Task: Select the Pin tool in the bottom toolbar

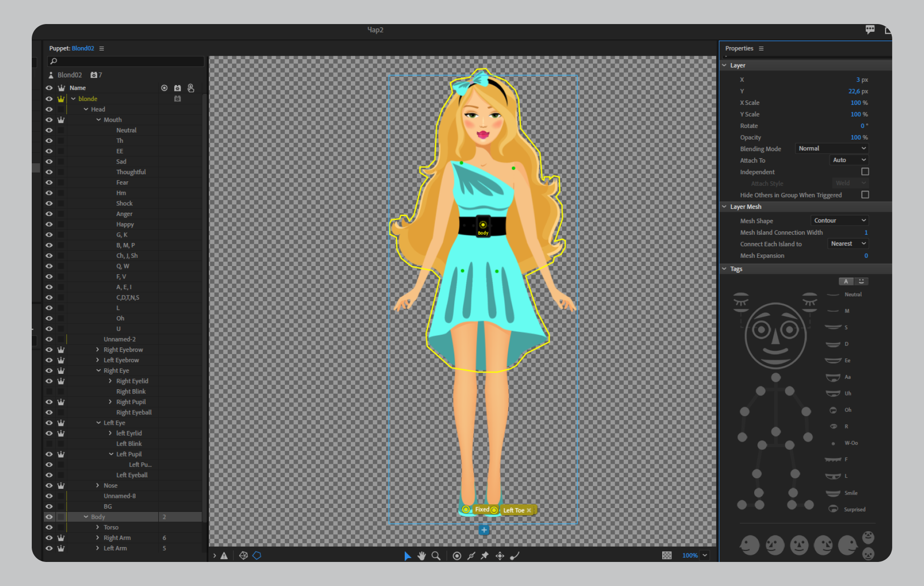Action: coord(485,556)
